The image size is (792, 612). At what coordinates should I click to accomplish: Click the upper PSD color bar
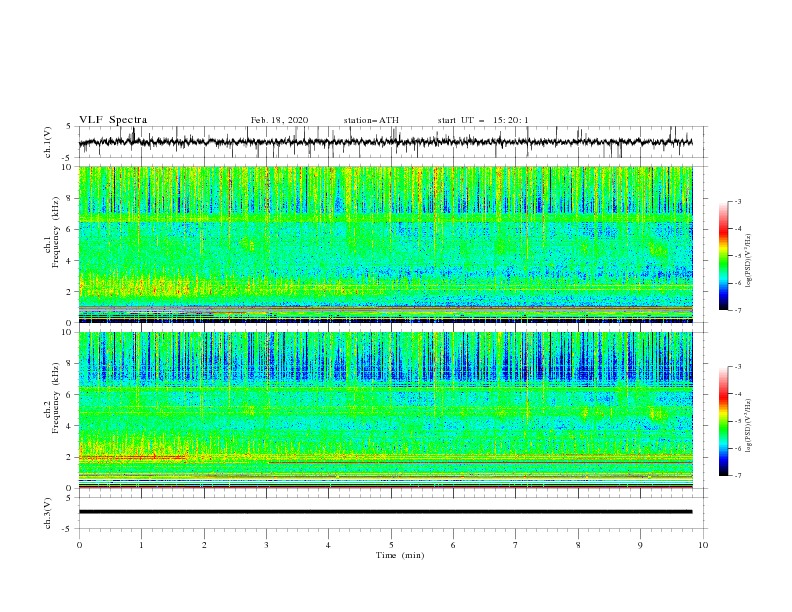click(x=723, y=256)
